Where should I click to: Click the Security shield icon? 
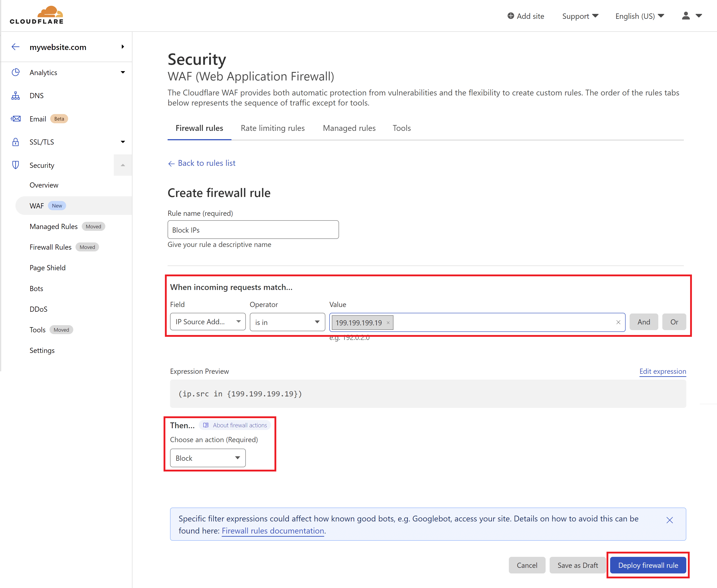click(16, 165)
